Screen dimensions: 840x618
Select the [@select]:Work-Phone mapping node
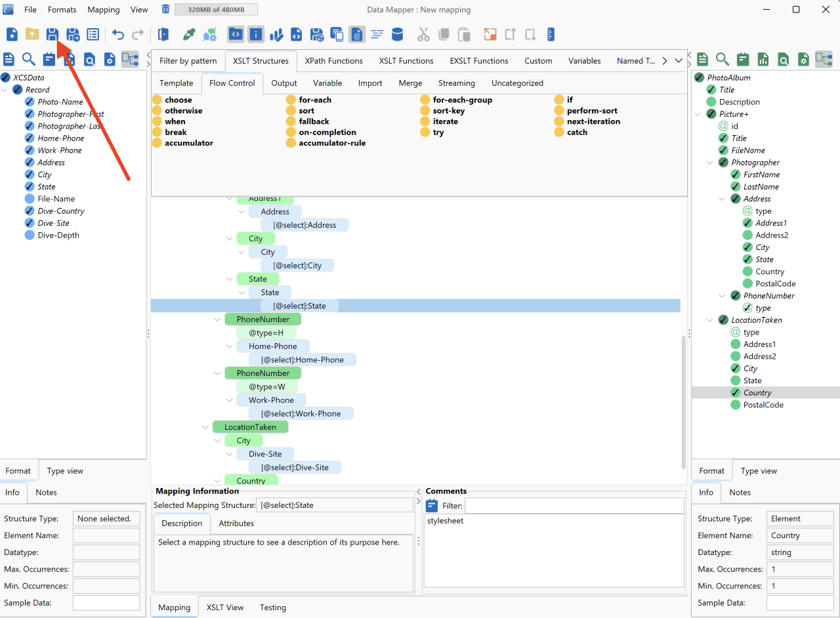(301, 414)
